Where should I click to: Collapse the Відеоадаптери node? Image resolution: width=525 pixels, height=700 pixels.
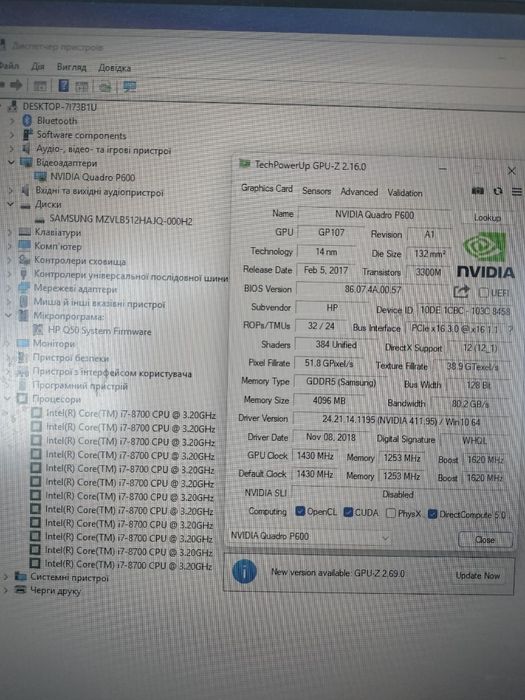[12, 162]
